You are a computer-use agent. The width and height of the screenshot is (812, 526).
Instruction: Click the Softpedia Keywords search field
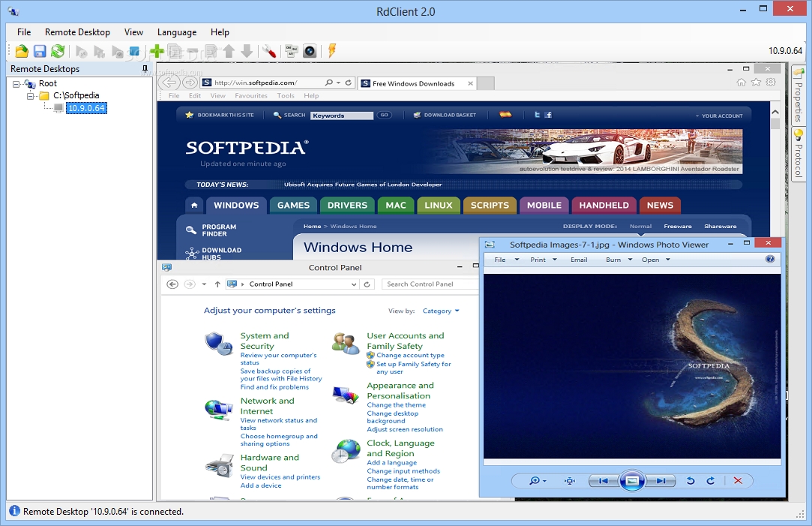coord(342,116)
